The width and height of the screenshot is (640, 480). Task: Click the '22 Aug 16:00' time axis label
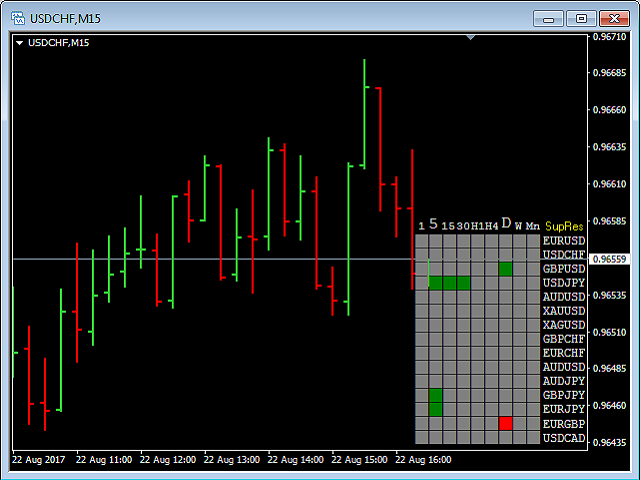click(x=423, y=460)
